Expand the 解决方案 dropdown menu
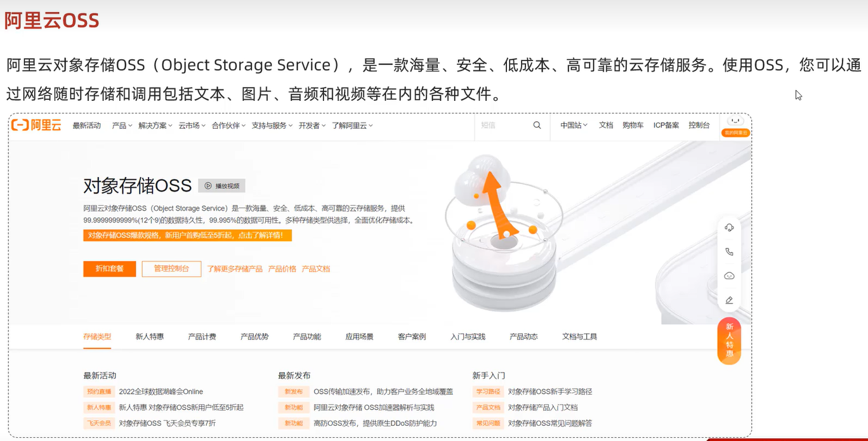This screenshot has height=441, width=868. tap(155, 126)
